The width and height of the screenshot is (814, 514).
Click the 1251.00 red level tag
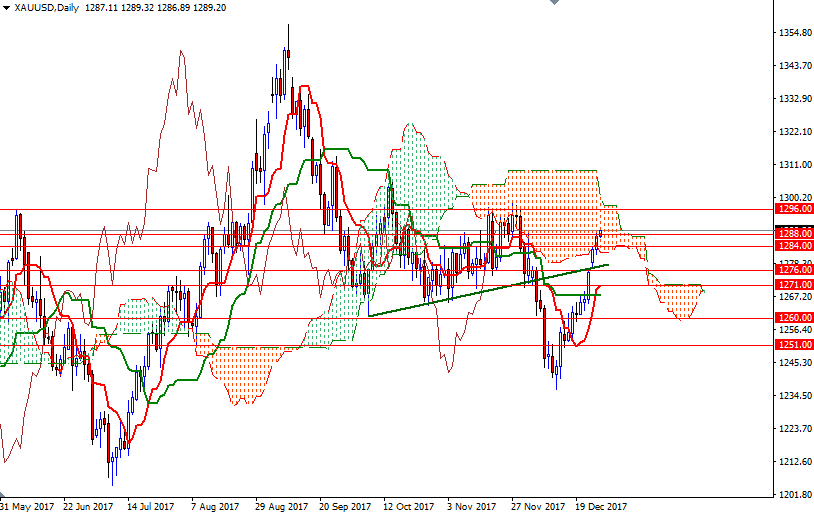click(x=794, y=345)
